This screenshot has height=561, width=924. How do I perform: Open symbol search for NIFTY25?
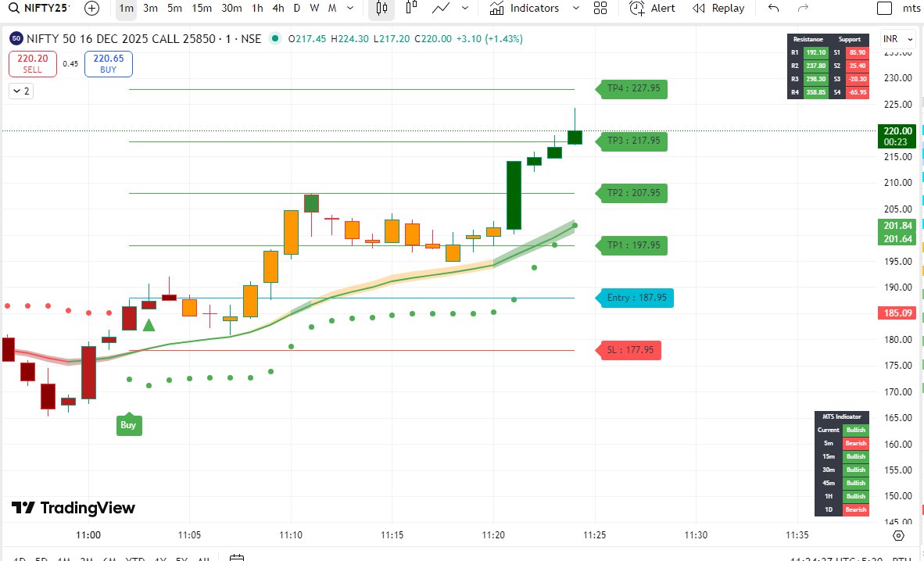[39, 9]
